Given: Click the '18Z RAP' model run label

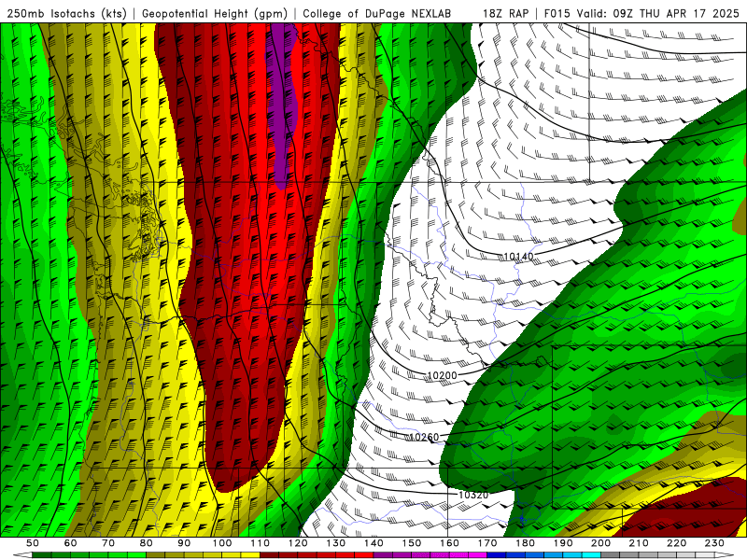Looking at the screenshot, I should tap(505, 13).
